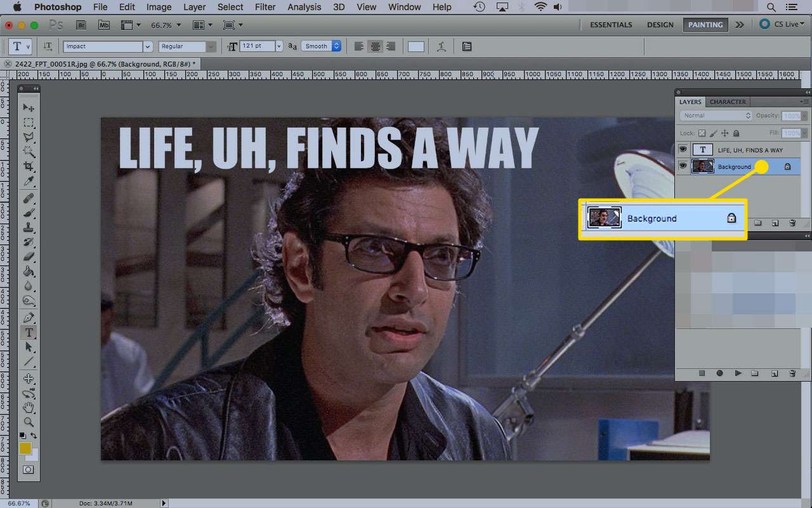Open the text color swatch
812x508 pixels.
click(416, 46)
